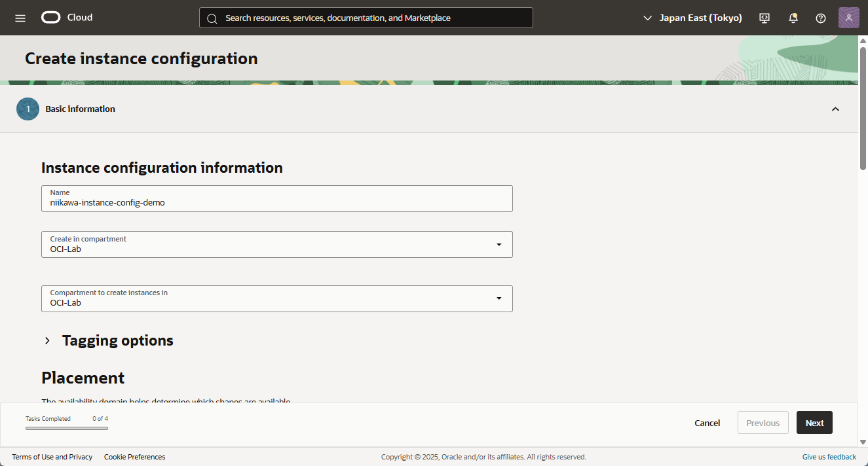Screen dimensions: 868x466
Task: Open the Cloud Shell developer tools icon
Action: point(764,18)
